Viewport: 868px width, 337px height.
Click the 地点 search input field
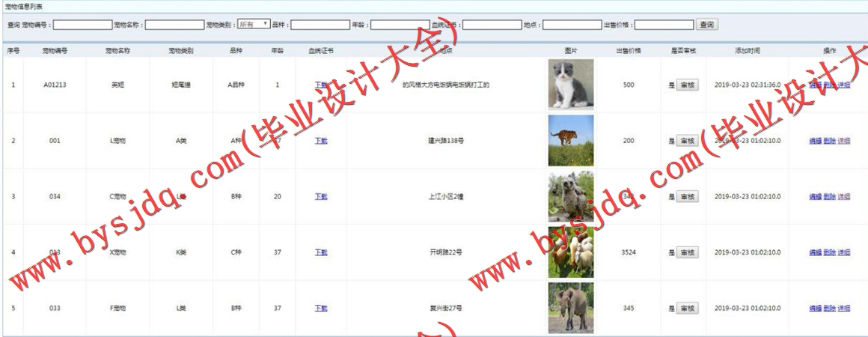coord(572,25)
